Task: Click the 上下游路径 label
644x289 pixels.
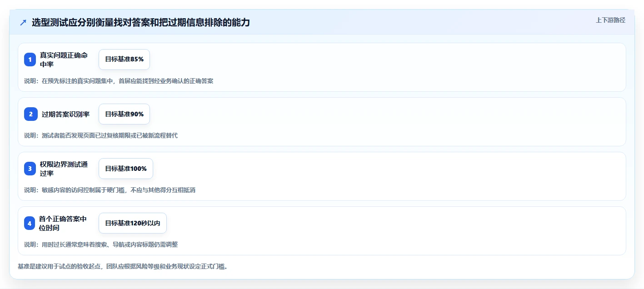Action: tap(611, 20)
